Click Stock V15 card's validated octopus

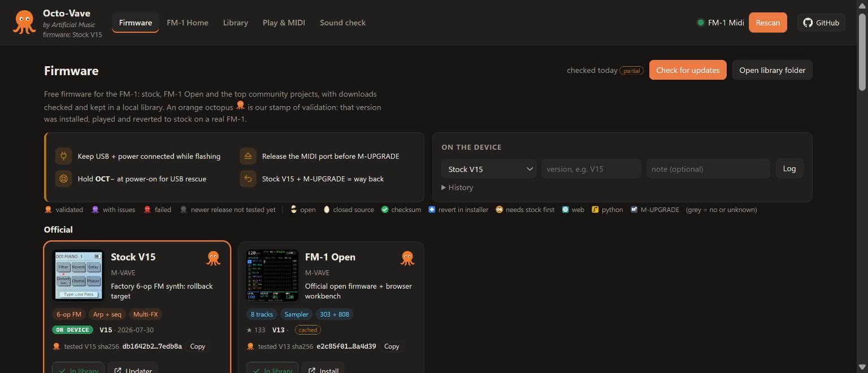click(213, 258)
